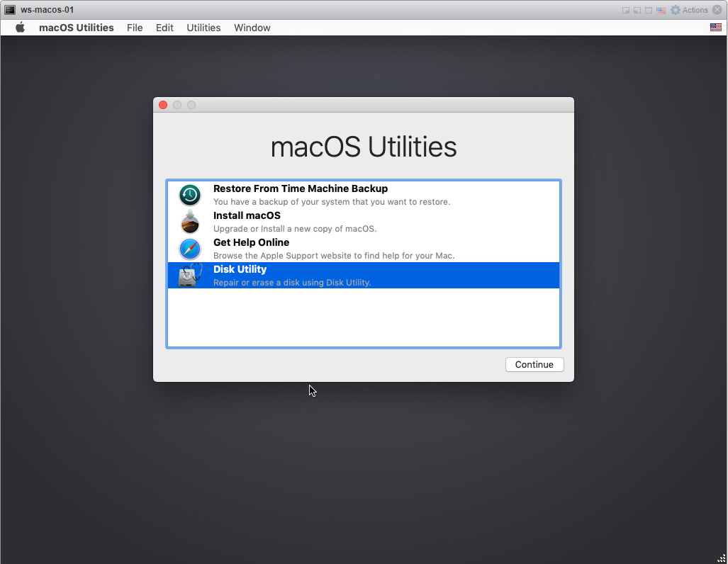
Task: Open the Edit menu
Action: (164, 28)
